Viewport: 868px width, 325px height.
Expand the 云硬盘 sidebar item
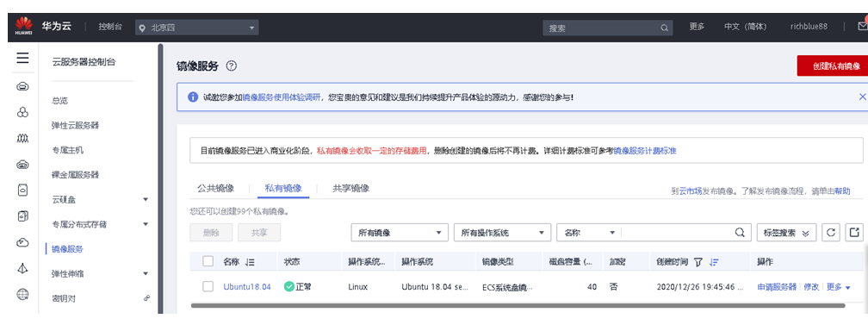(146, 199)
